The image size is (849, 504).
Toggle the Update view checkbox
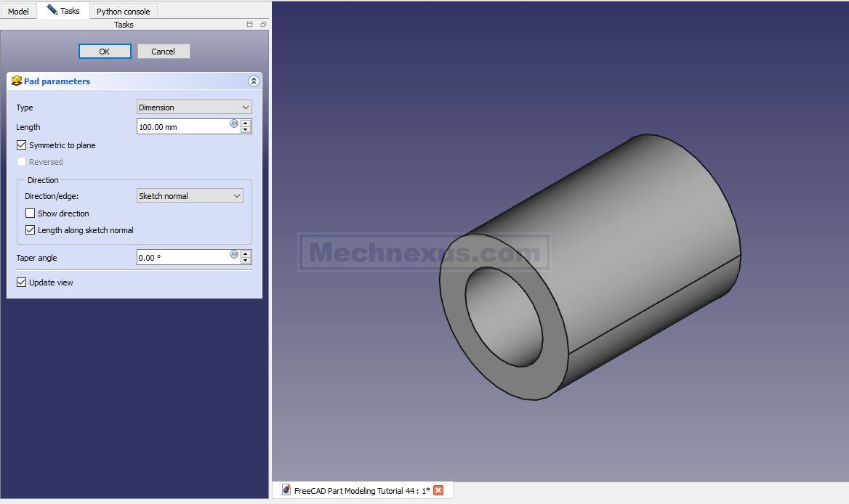click(22, 283)
